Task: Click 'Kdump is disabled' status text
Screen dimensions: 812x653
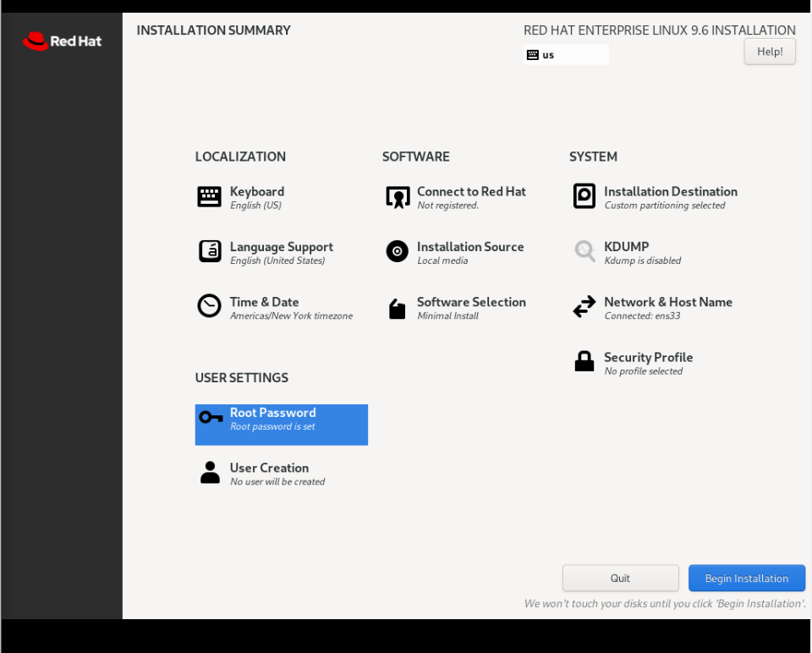Action: [643, 261]
